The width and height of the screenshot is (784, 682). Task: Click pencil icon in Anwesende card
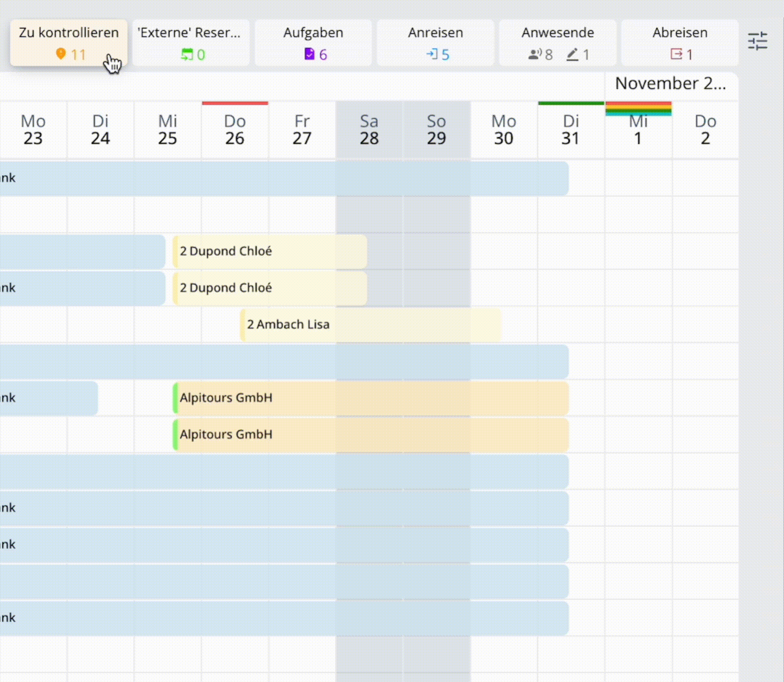click(573, 54)
